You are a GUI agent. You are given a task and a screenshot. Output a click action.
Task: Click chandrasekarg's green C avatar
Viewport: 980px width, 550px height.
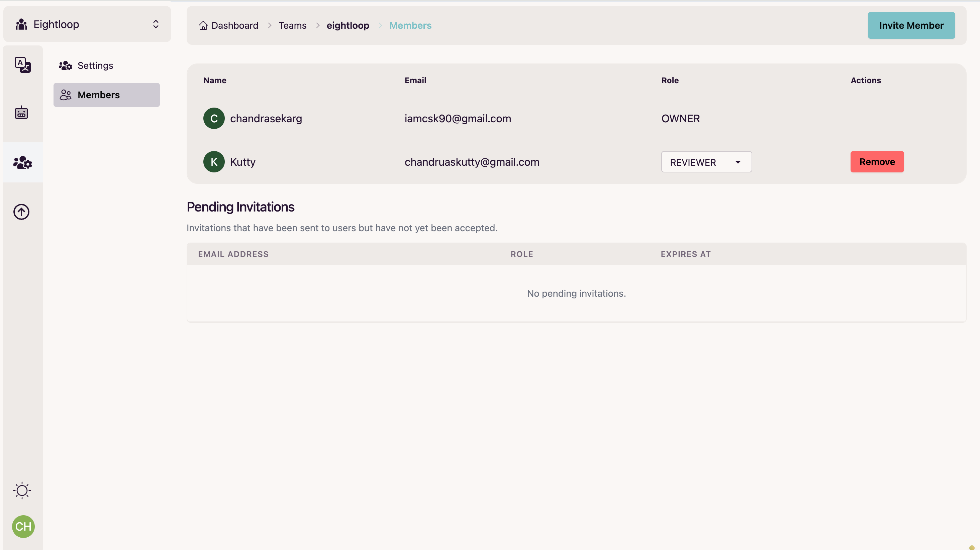coord(214,118)
